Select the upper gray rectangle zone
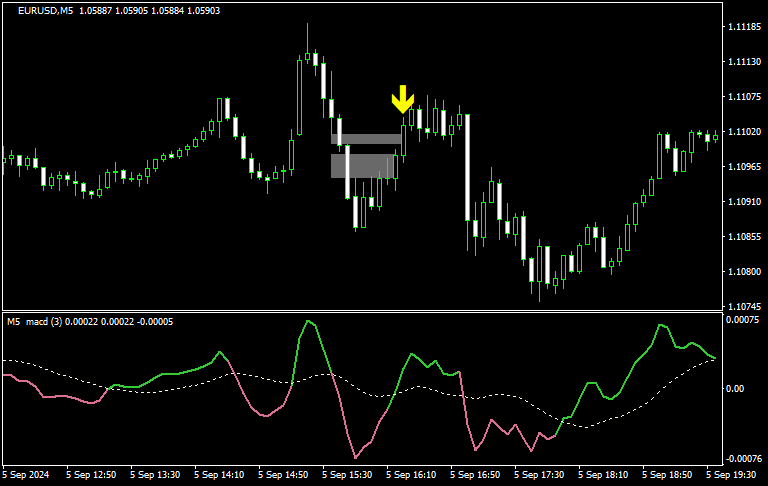The height and width of the screenshot is (486, 768). point(368,139)
